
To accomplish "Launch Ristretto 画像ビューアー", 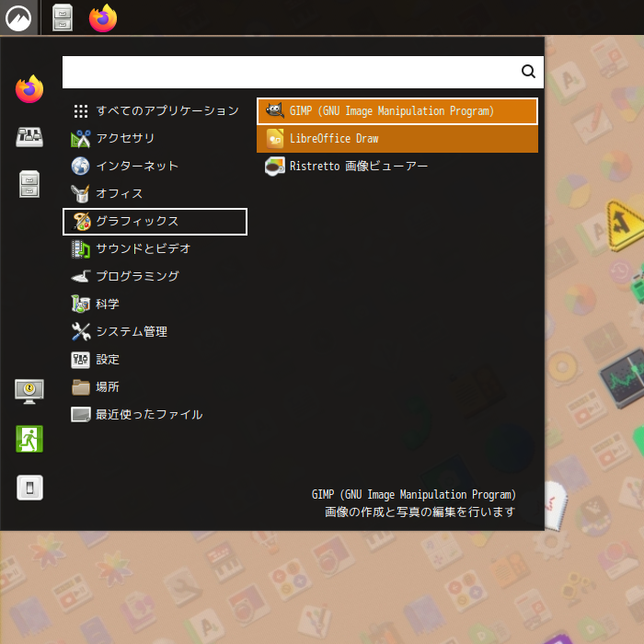I will point(397,167).
